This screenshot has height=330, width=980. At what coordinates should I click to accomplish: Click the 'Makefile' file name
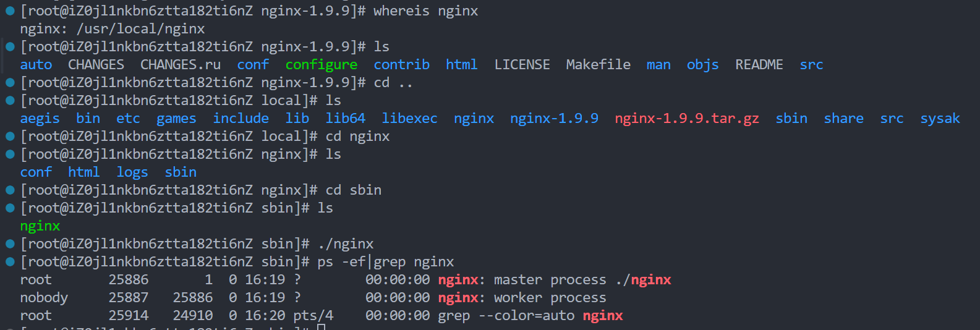click(599, 65)
